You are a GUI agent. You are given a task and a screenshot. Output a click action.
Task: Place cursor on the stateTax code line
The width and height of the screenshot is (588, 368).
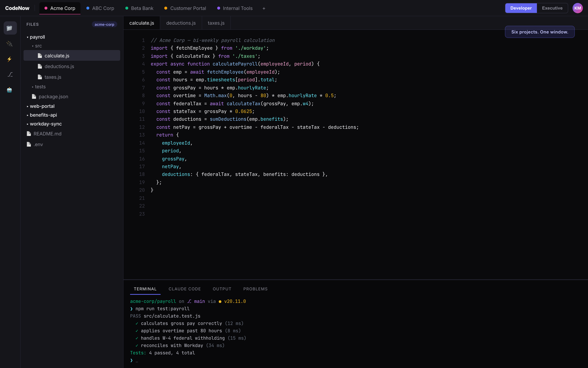205,112
